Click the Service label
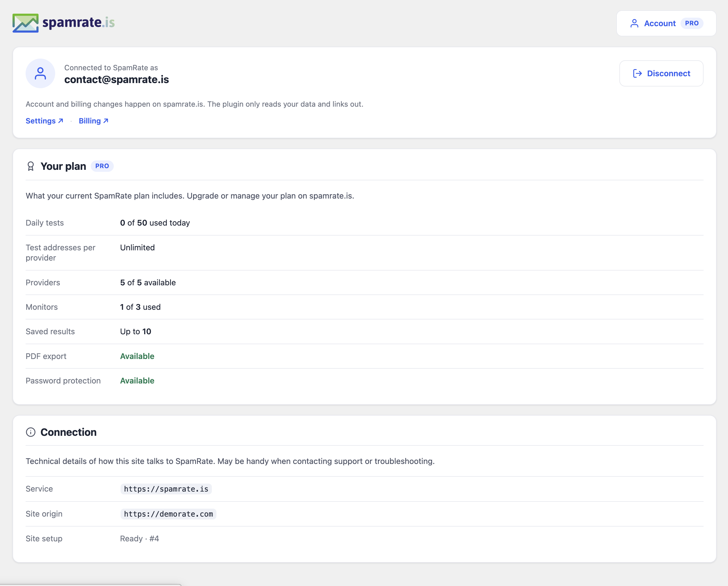This screenshot has height=586, width=728. 39,489
